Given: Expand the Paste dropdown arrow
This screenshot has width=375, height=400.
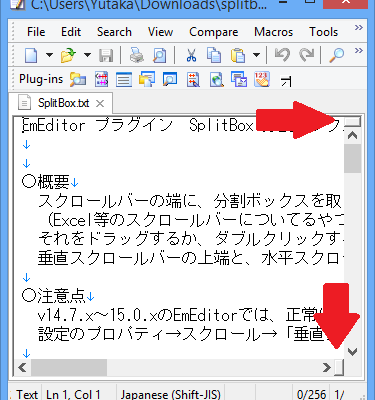Looking at the screenshot, I should [256, 55].
